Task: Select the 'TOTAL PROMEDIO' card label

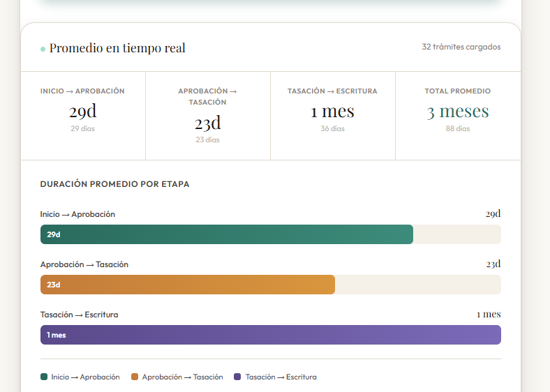Action: pyautogui.click(x=458, y=91)
